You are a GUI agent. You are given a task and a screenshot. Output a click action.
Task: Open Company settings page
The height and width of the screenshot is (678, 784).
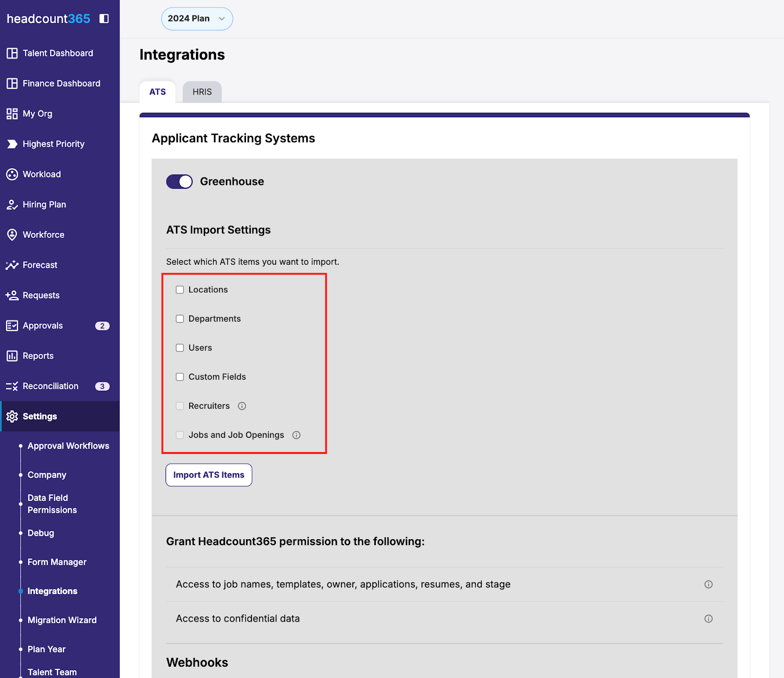47,475
